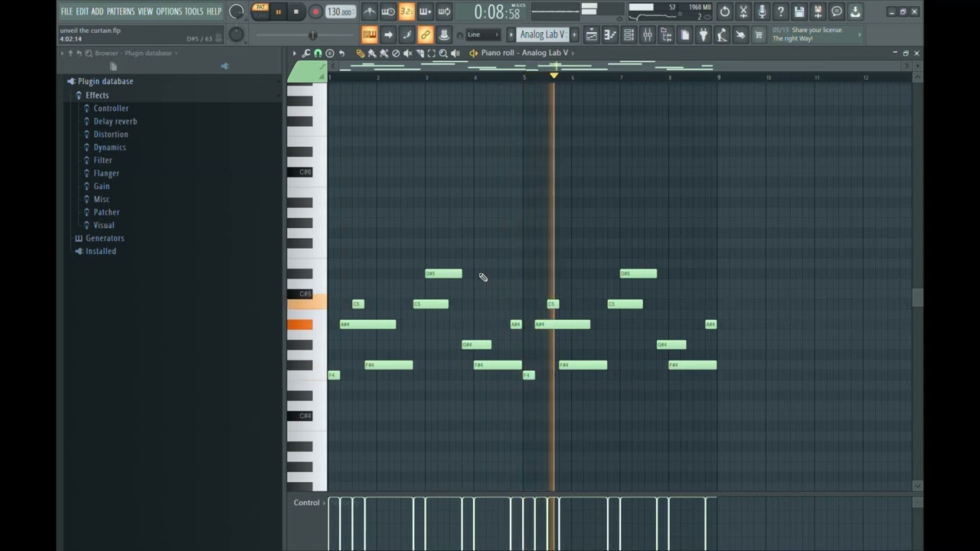Click the 'Piano roll - Analog Lab V' channel title
Image resolution: width=980 pixels, height=551 pixels.
(524, 53)
